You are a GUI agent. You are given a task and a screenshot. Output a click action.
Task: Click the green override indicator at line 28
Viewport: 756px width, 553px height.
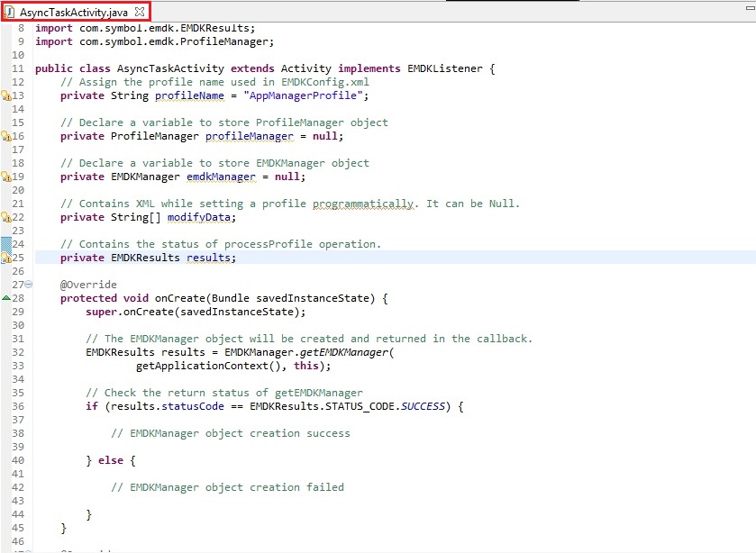5,298
